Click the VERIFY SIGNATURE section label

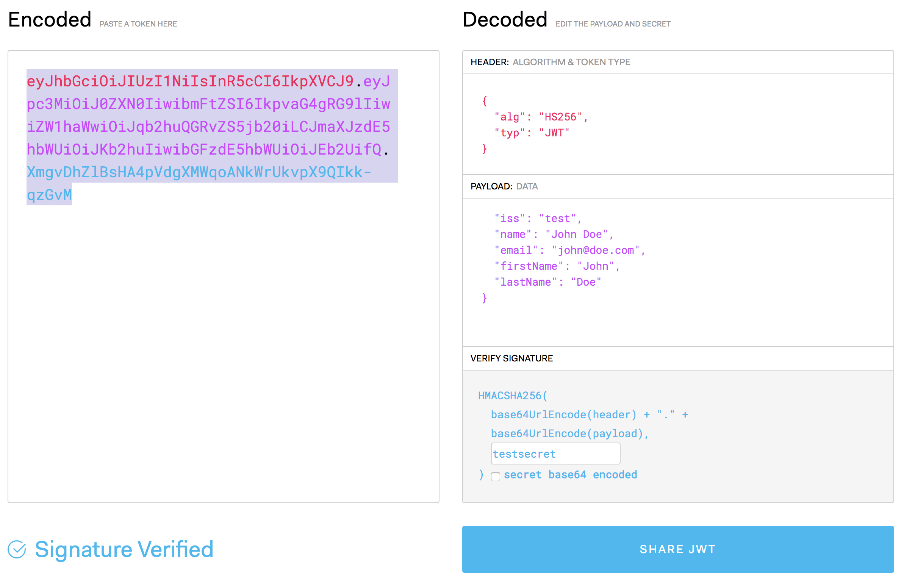tap(511, 358)
